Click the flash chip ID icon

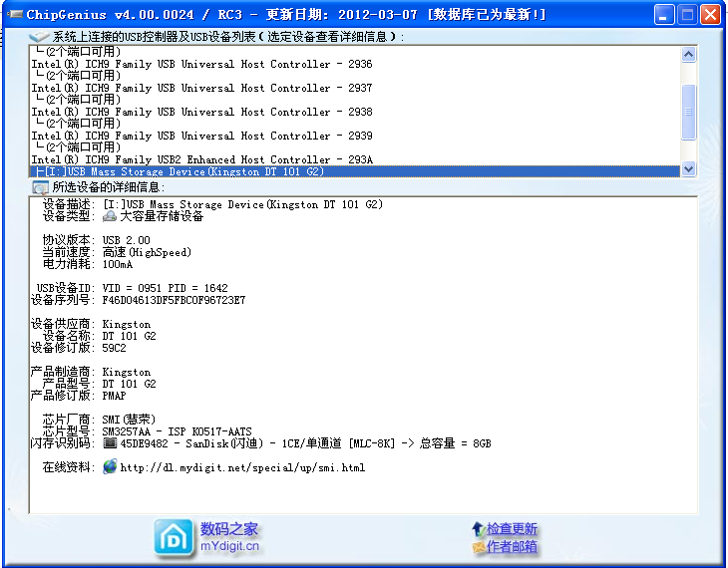(x=111, y=443)
